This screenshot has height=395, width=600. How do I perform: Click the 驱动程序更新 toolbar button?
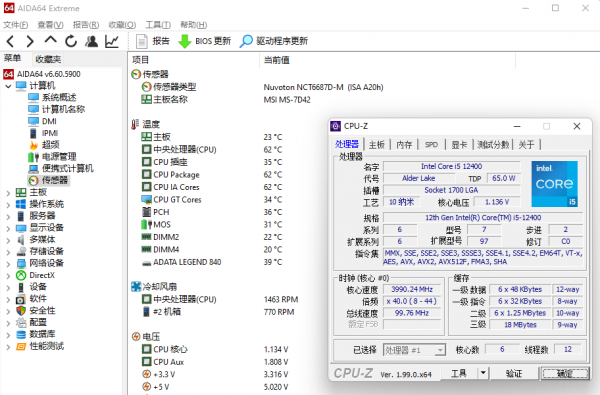274,41
